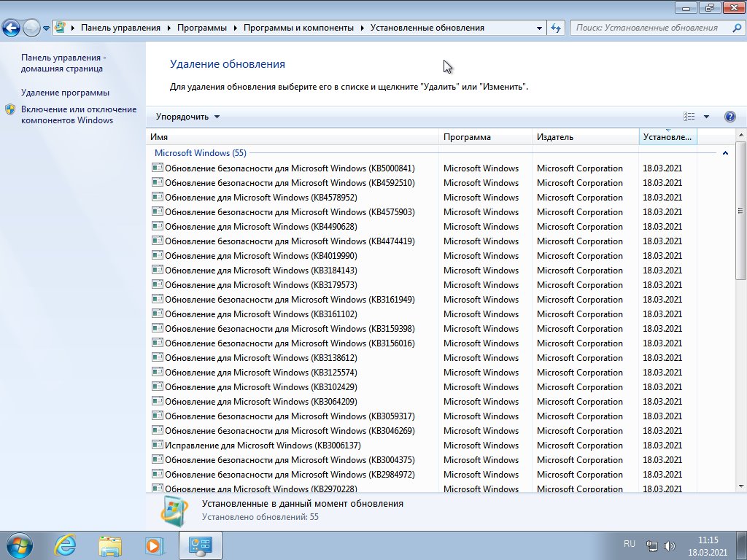747x560 pixels.
Task: Change view with the view mode icon
Action: coord(689,117)
